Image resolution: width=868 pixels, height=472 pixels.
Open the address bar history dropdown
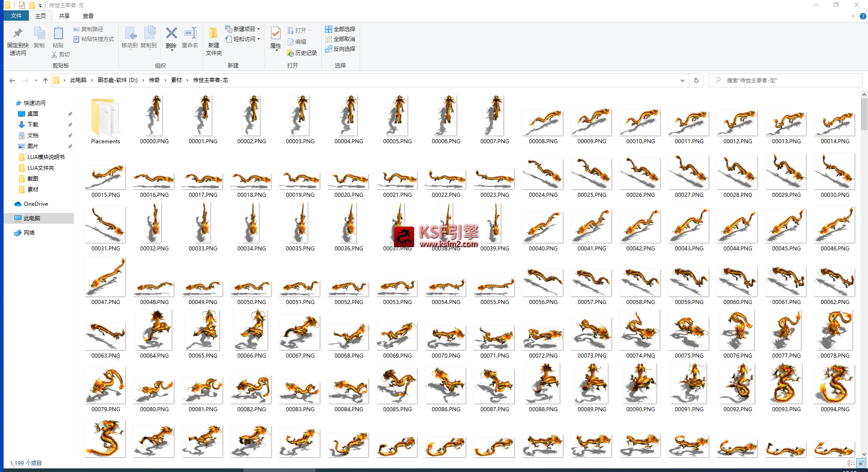point(683,81)
